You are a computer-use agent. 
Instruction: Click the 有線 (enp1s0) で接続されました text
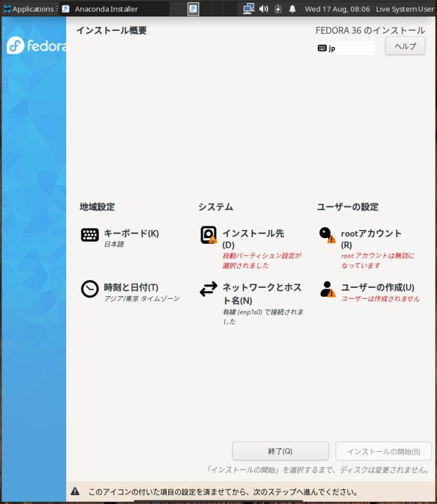tap(263, 317)
